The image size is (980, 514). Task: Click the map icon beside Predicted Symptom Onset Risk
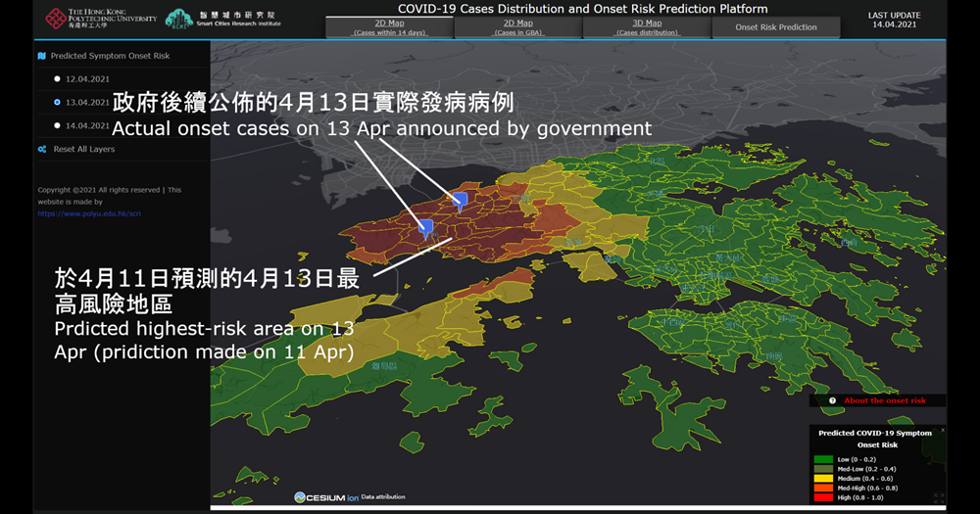click(x=41, y=57)
